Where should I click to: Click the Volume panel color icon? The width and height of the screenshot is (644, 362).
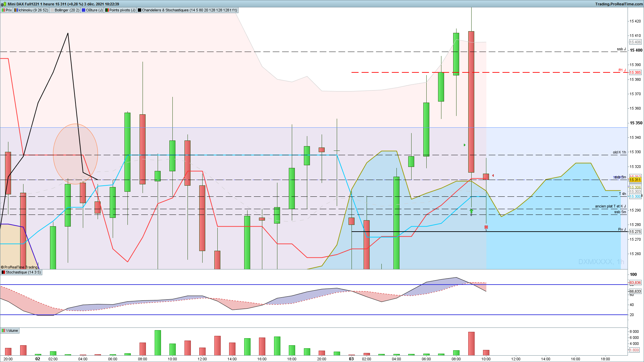3,331
